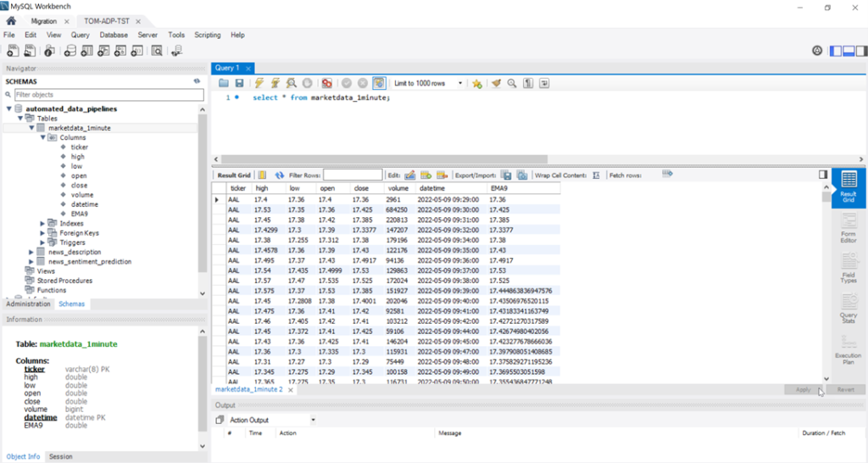Screen dimensions: 868x463
Task: Toggle the autocommit mode button
Action: [x=379, y=83]
